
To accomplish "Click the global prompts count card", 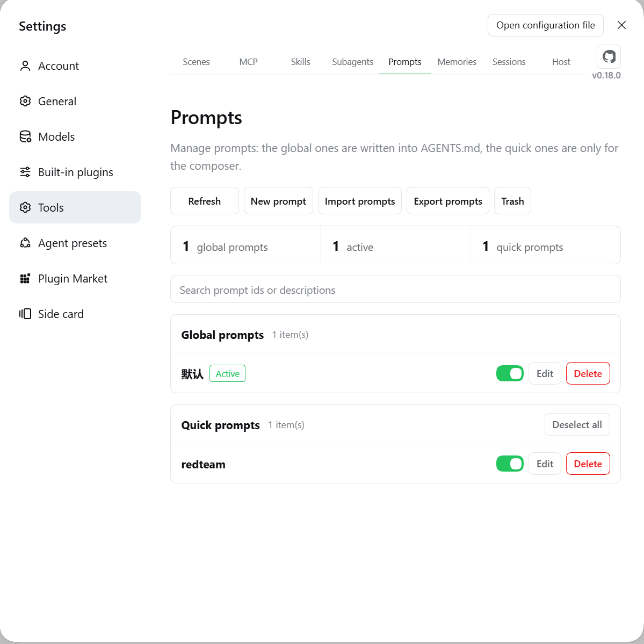I will click(x=245, y=245).
